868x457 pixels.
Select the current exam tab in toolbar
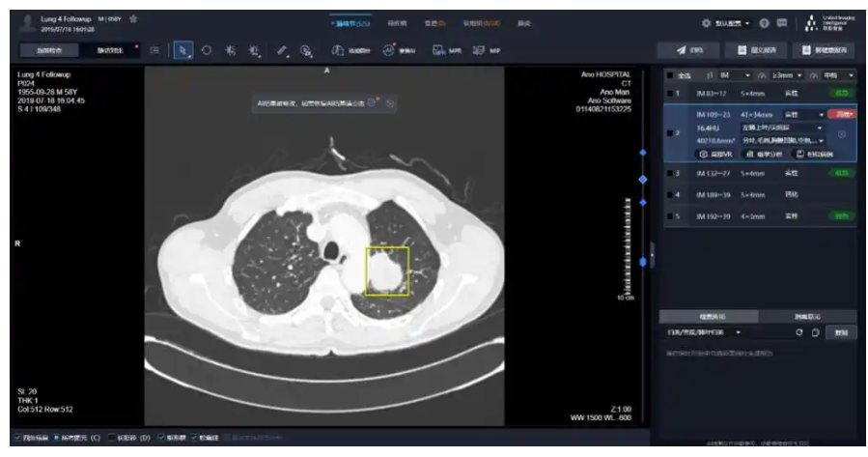coord(49,50)
